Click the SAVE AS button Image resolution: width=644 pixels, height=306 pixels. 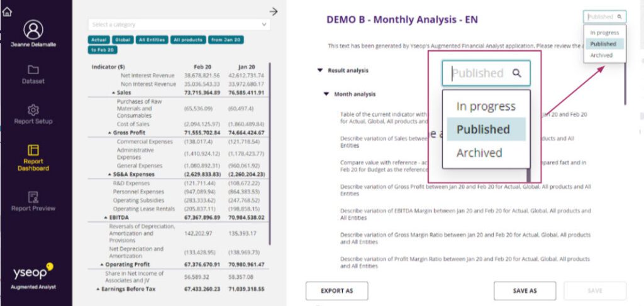click(525, 291)
